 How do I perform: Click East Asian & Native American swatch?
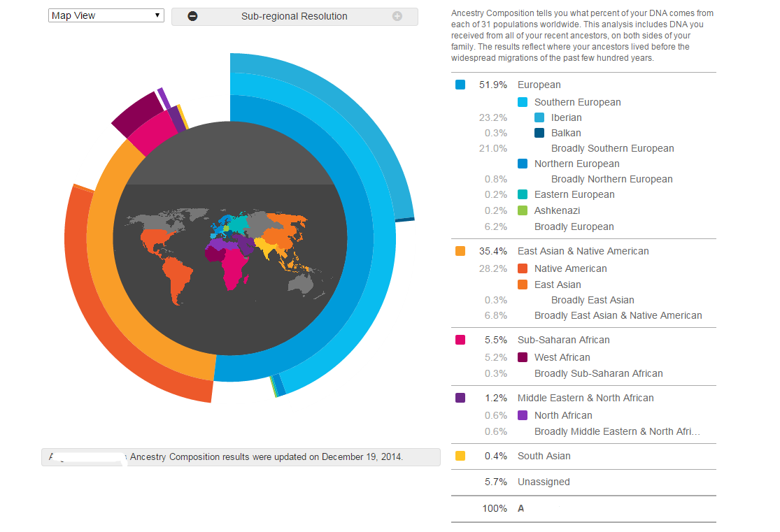tap(460, 251)
